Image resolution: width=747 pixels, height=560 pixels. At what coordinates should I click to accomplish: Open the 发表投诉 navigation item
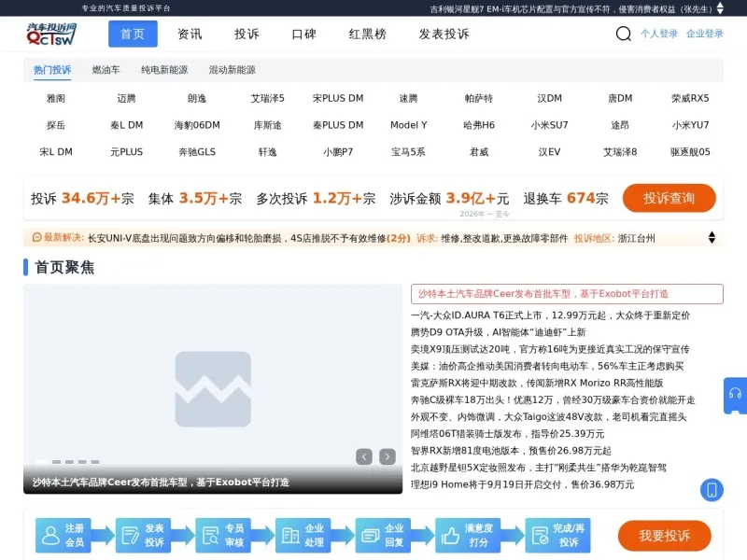pos(444,34)
